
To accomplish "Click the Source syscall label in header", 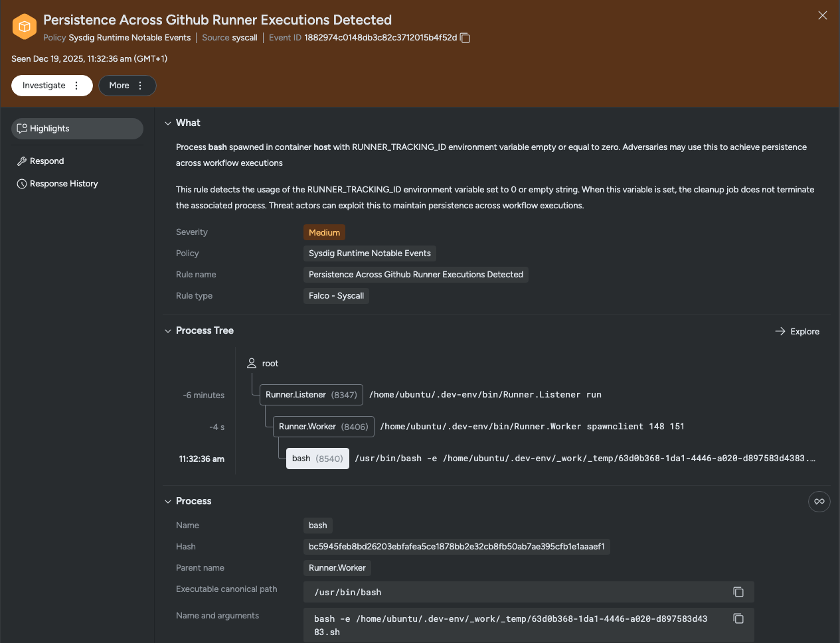I will pyautogui.click(x=230, y=38).
